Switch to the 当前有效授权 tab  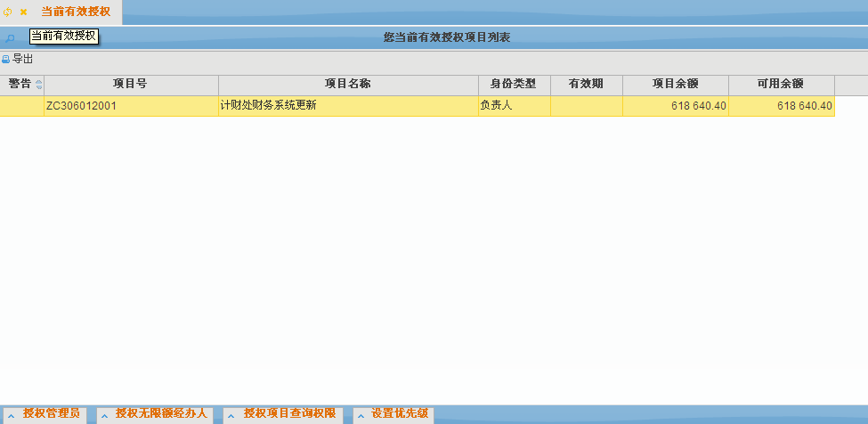click(x=76, y=12)
